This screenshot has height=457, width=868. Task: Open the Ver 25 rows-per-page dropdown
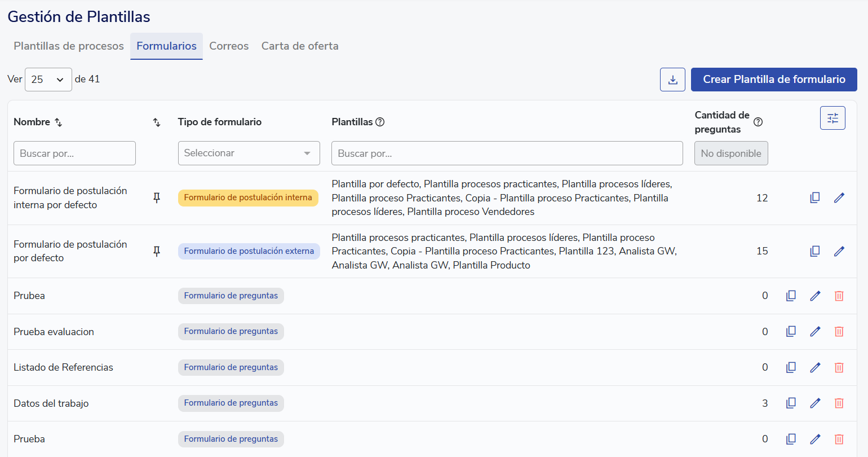pyautogui.click(x=48, y=80)
